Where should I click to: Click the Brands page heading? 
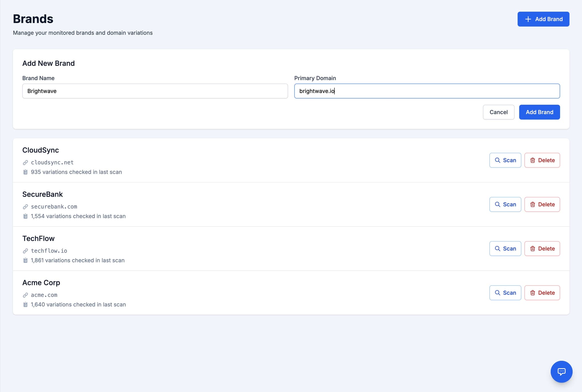33,18
